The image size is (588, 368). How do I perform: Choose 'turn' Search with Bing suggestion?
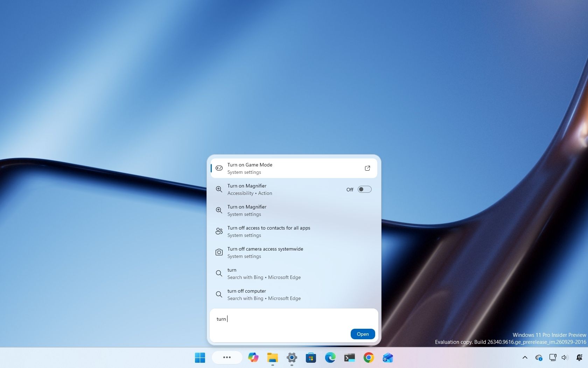[294, 273]
